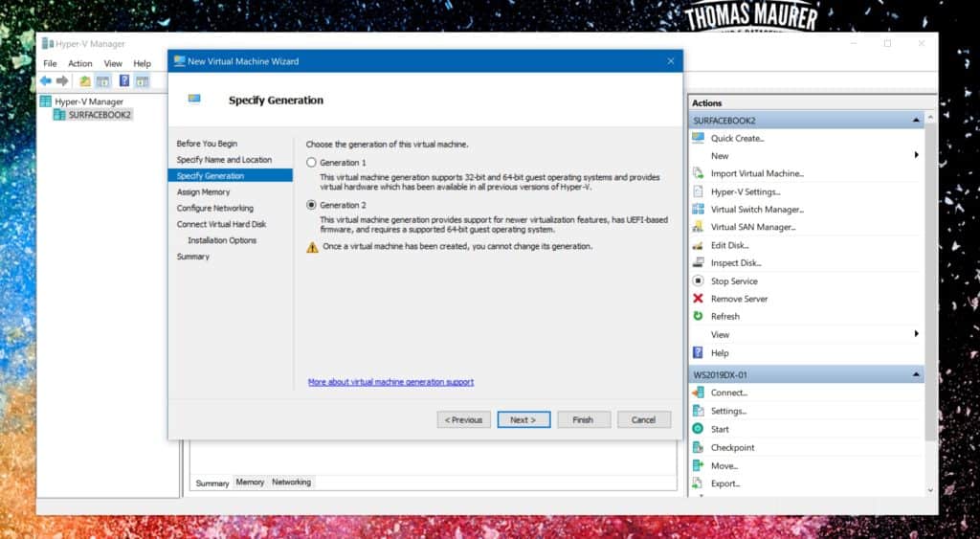Screen dimensions: 980x539
Task: Click the Edit Disk icon
Action: [x=698, y=245]
